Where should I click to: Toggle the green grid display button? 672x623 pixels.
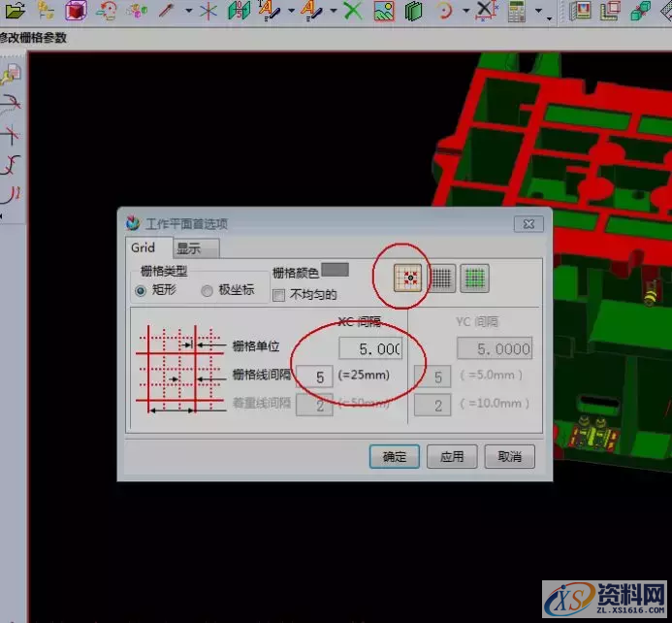pyautogui.click(x=474, y=279)
